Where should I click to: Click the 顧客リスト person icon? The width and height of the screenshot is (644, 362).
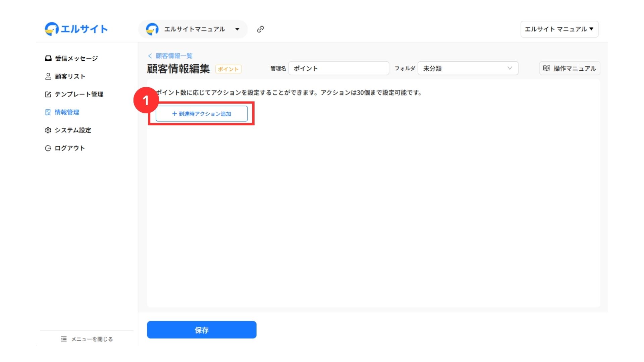click(x=48, y=76)
